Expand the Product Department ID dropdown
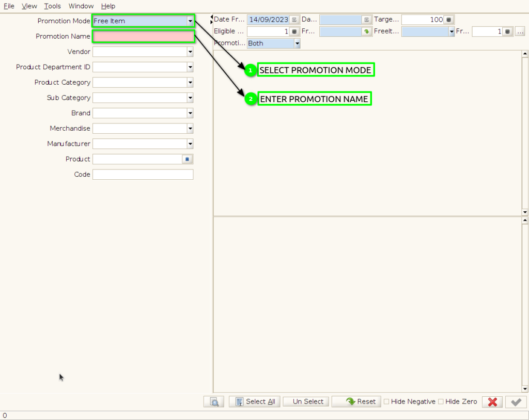529x420 pixels. (x=190, y=67)
